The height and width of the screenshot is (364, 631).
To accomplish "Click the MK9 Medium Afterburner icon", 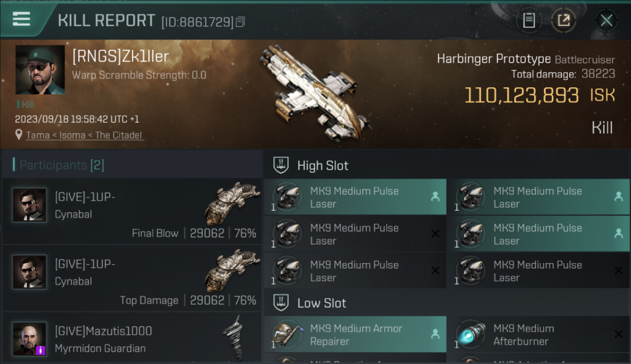I will 471,335.
